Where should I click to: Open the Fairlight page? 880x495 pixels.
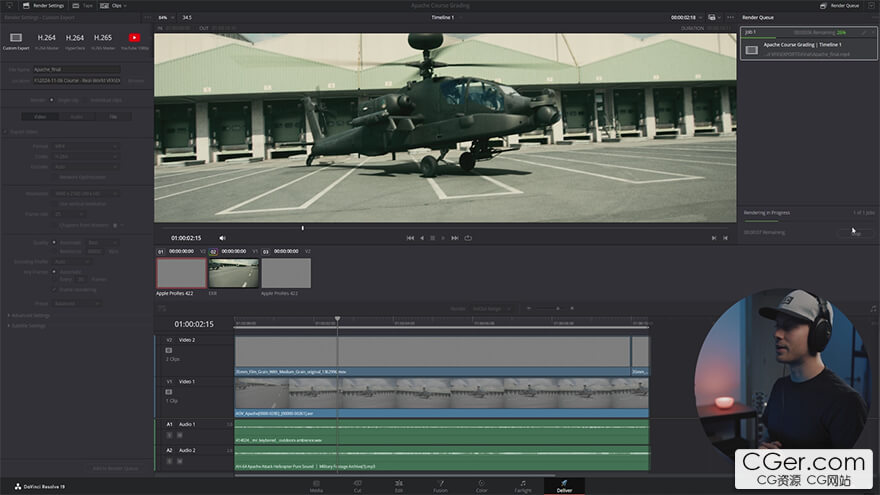coord(523,485)
